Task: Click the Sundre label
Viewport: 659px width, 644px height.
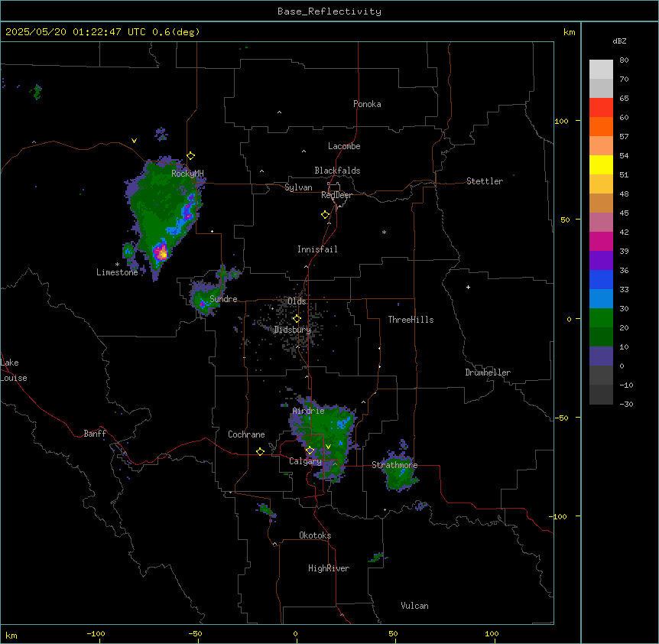Action: [x=223, y=299]
